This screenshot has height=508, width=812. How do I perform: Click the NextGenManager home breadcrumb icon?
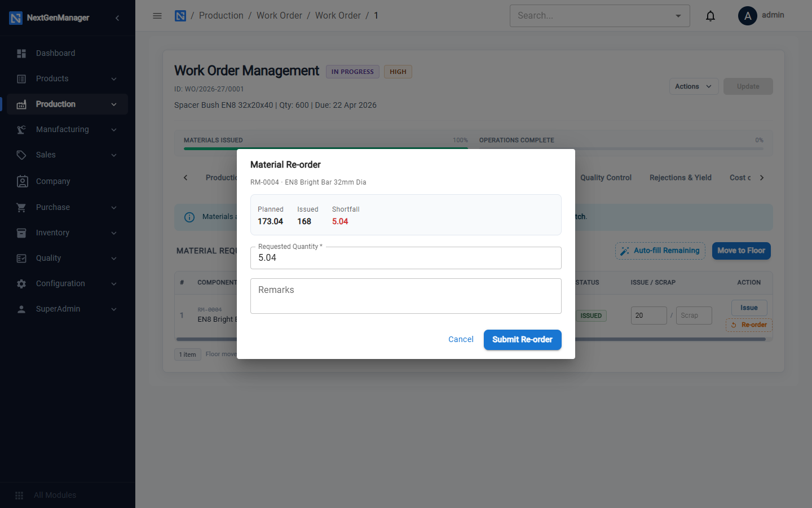[180, 16]
